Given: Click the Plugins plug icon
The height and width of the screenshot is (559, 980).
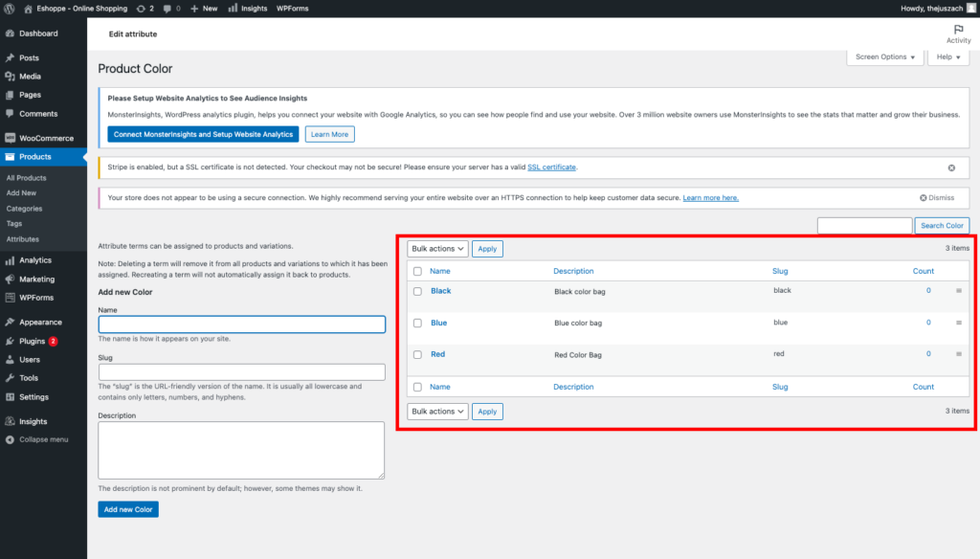Looking at the screenshot, I should tap(10, 341).
